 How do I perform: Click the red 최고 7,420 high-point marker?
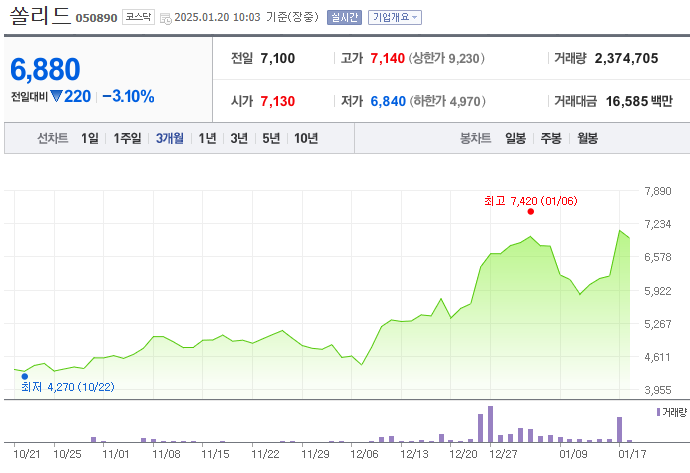(x=531, y=212)
